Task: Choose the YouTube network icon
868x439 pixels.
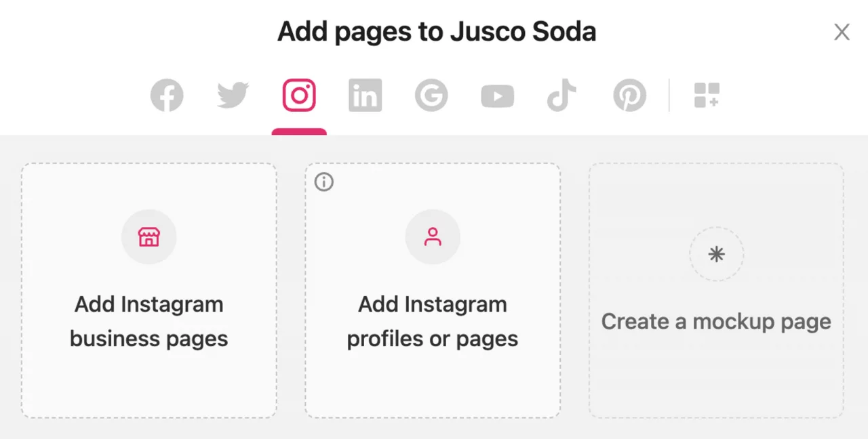Action: click(x=497, y=95)
